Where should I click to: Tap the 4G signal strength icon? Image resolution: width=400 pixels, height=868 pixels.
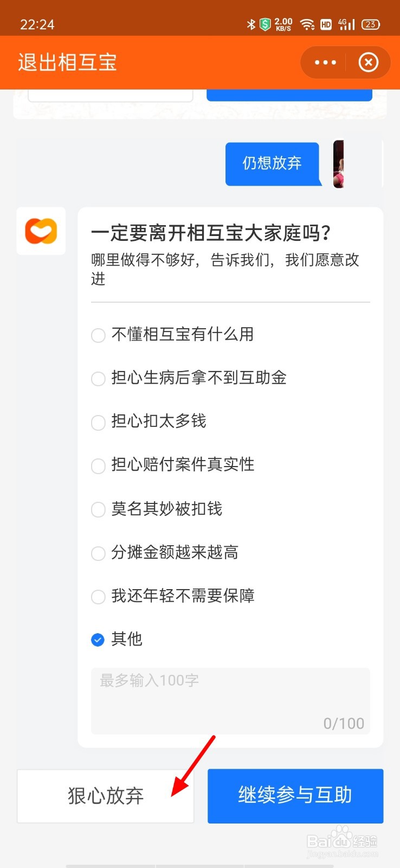[x=346, y=24]
